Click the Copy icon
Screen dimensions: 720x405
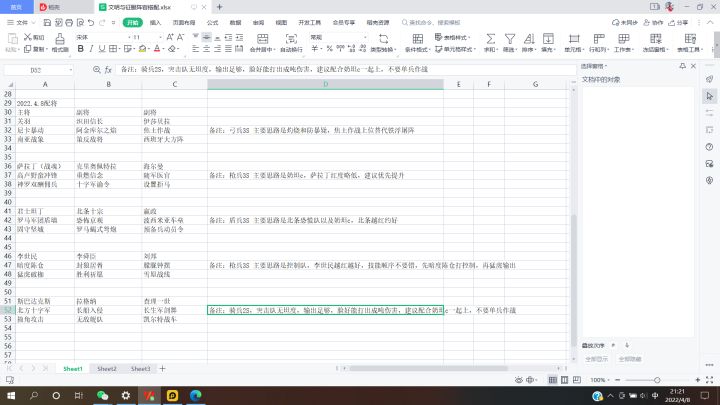pyautogui.click(x=28, y=49)
